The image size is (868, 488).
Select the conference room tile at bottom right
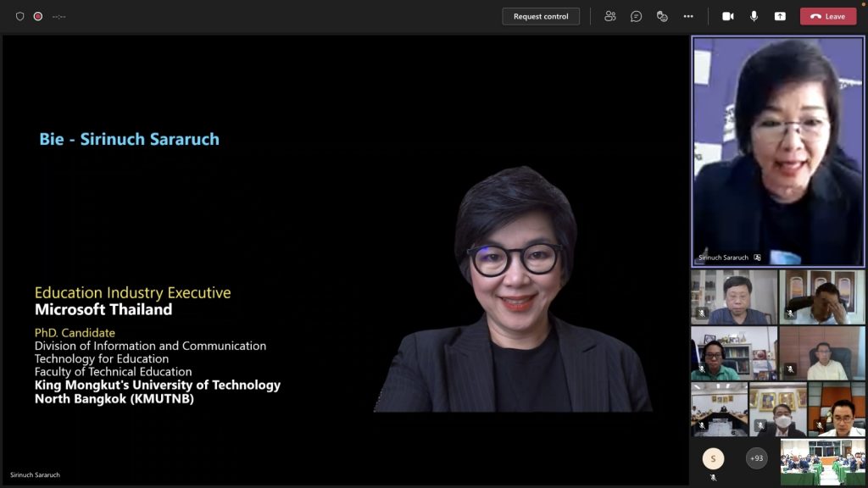[822, 462]
